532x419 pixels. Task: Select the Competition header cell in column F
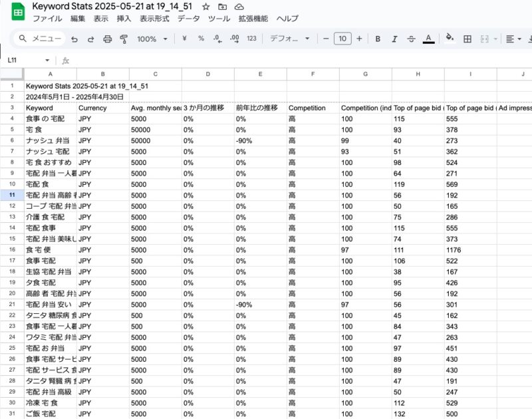313,108
